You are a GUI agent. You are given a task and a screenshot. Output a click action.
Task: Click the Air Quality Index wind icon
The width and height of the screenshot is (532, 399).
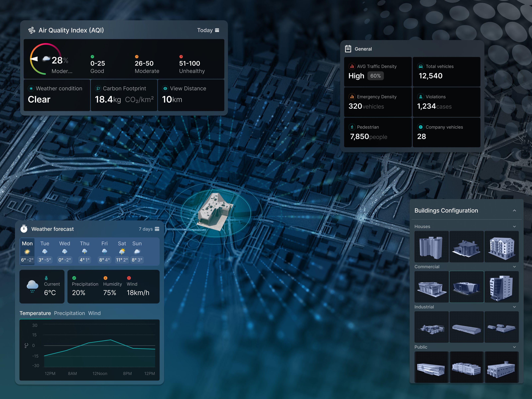32,30
